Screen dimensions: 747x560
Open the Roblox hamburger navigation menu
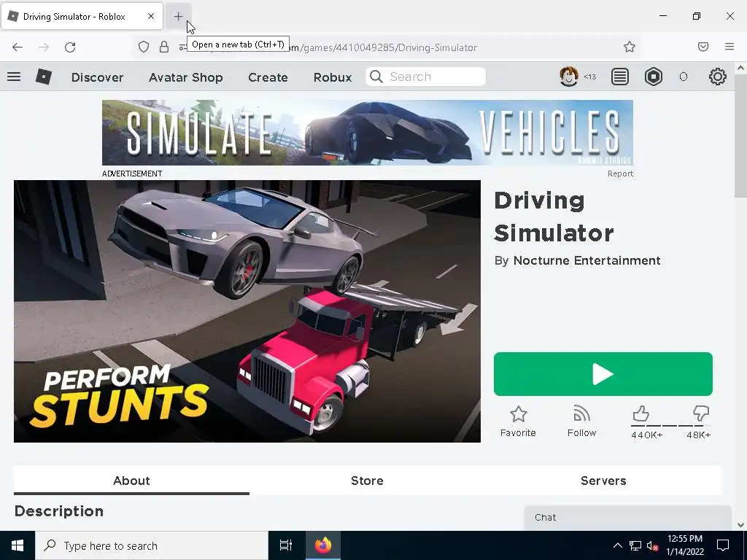(14, 76)
